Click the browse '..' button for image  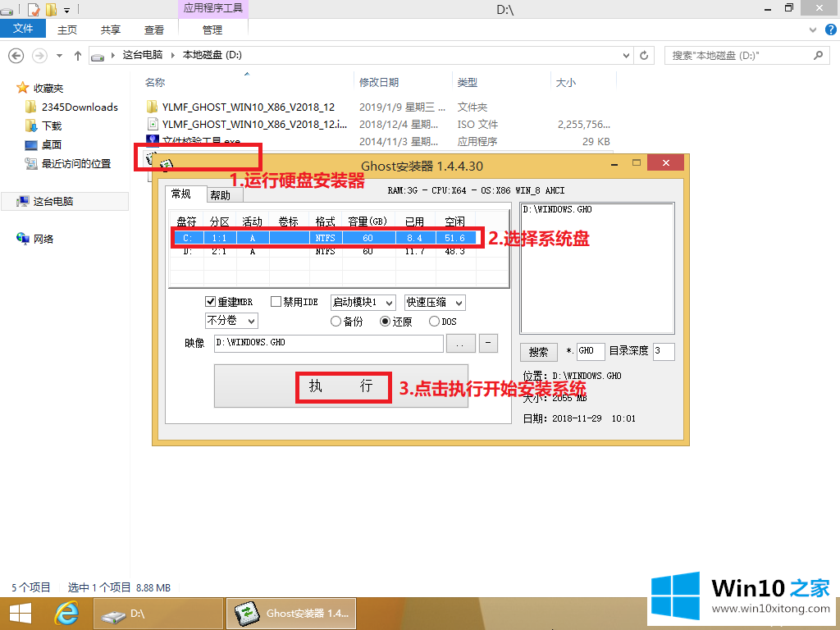pos(460,344)
